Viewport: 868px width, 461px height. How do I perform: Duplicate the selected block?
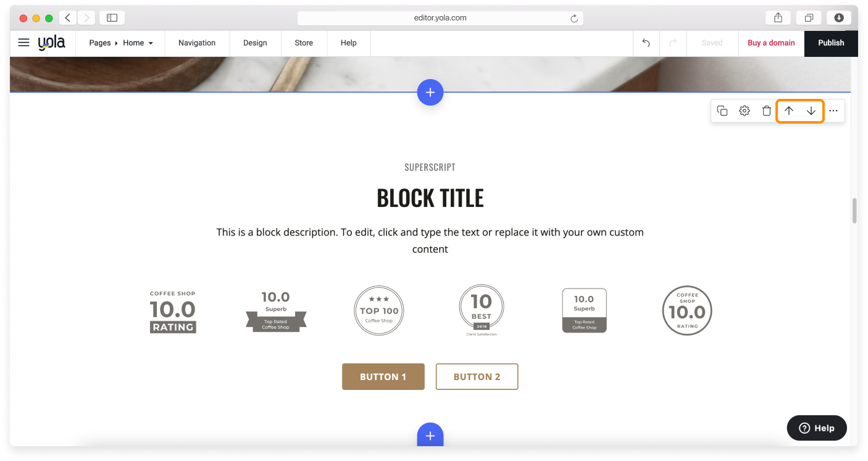[722, 111]
